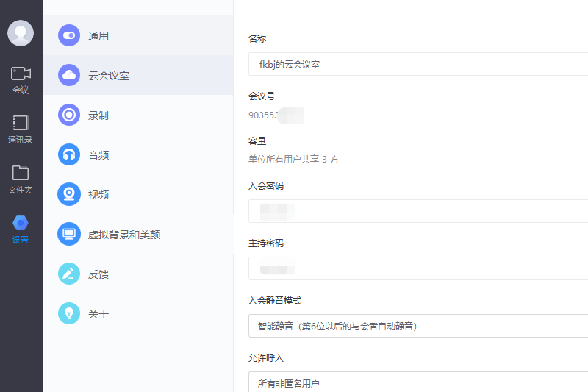Screen dimensions: 588x392
Task: Click the 通用 toggle-shaped icon
Action: click(x=69, y=35)
